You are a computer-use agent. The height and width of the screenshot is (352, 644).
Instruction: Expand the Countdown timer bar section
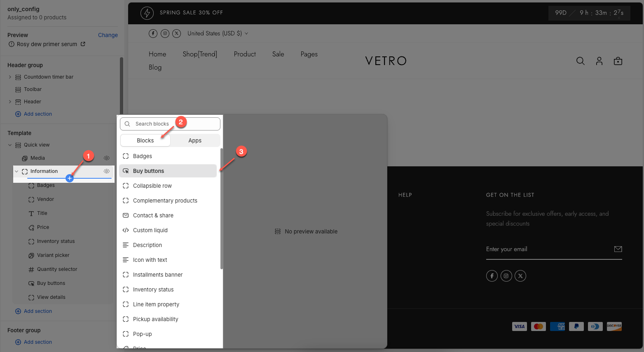click(x=10, y=77)
